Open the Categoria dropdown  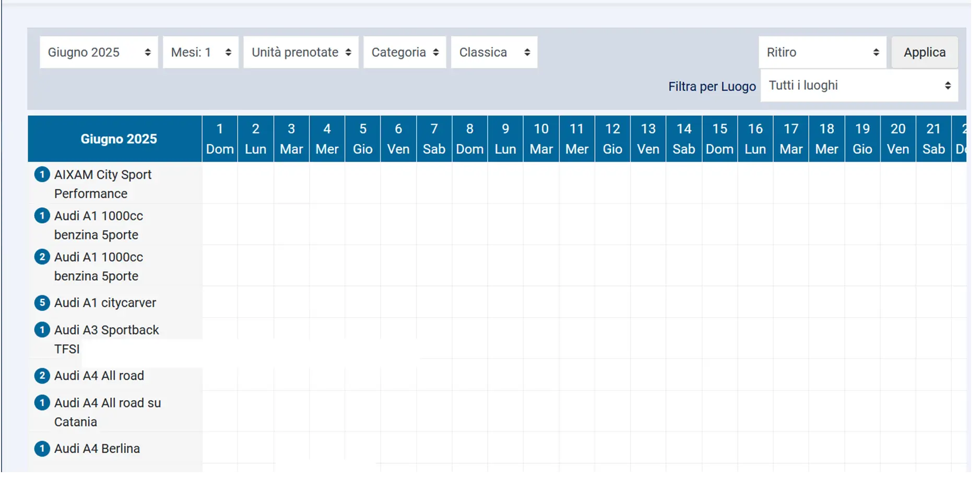(404, 52)
